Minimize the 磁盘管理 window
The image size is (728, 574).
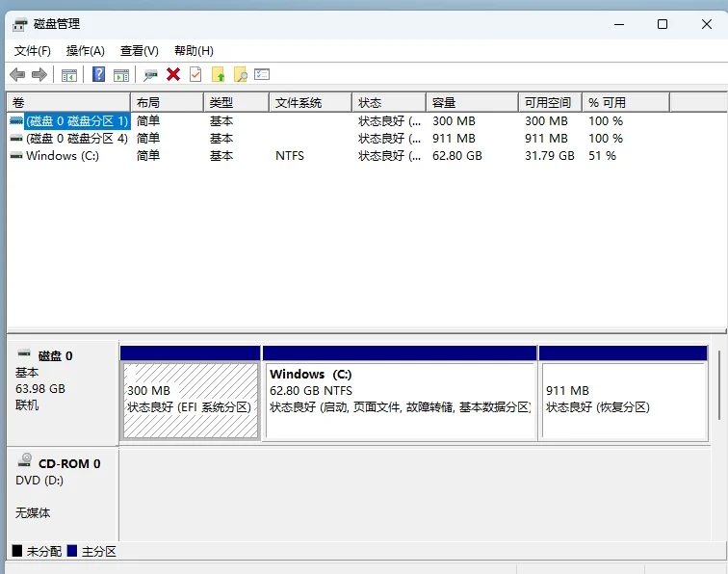[619, 24]
